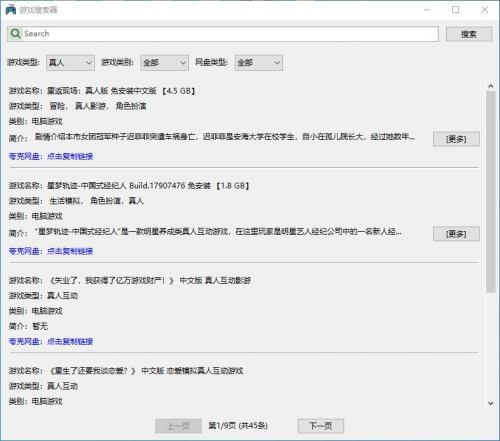
Task: Click the scrollbar down arrow
Action: point(491,403)
